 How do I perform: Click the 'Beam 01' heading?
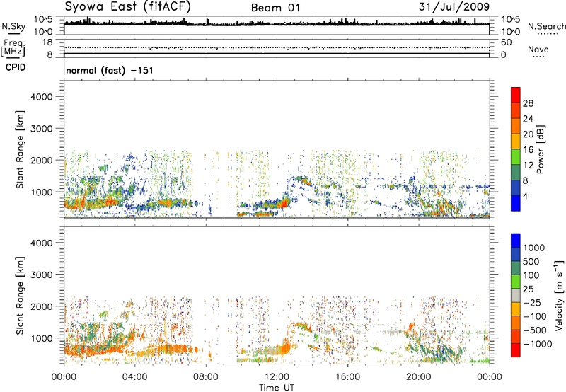click(x=275, y=8)
